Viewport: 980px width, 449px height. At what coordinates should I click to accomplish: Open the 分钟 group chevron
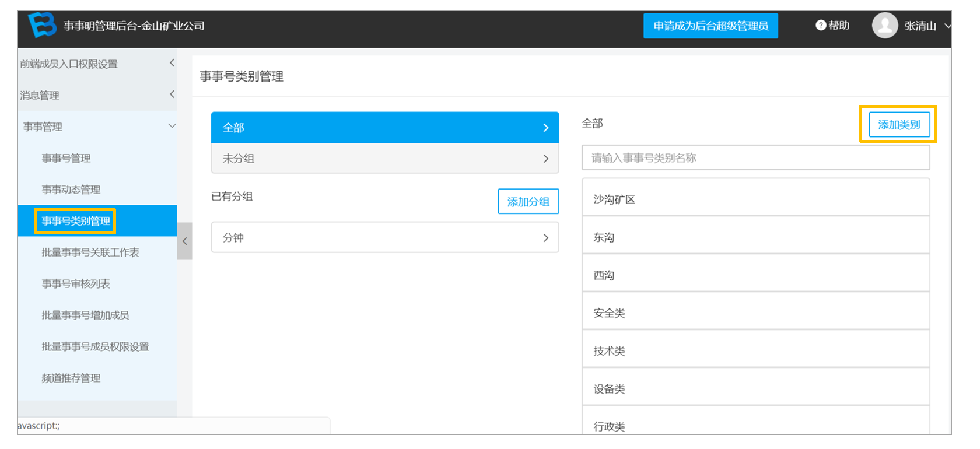point(546,238)
